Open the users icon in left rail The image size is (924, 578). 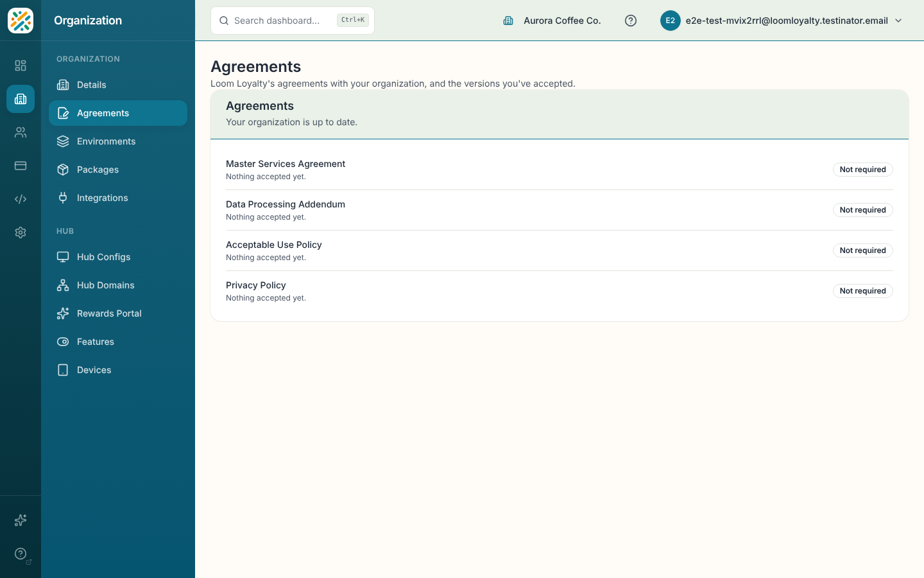point(21,132)
